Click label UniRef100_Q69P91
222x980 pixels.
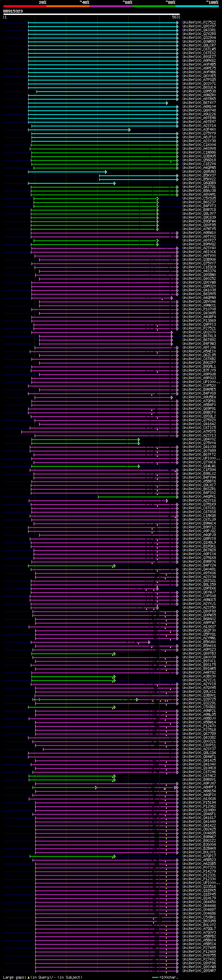pyautogui.click(x=199, y=408)
